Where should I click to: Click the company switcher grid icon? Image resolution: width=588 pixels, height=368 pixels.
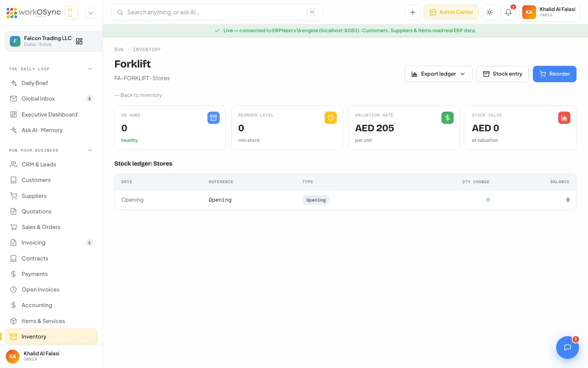pyautogui.click(x=79, y=41)
